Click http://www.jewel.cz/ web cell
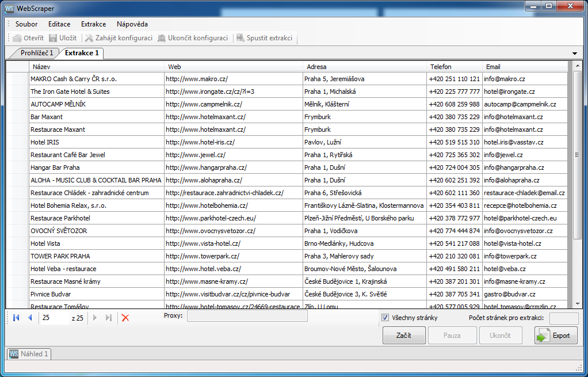The width and height of the screenshot is (588, 377). point(233,155)
